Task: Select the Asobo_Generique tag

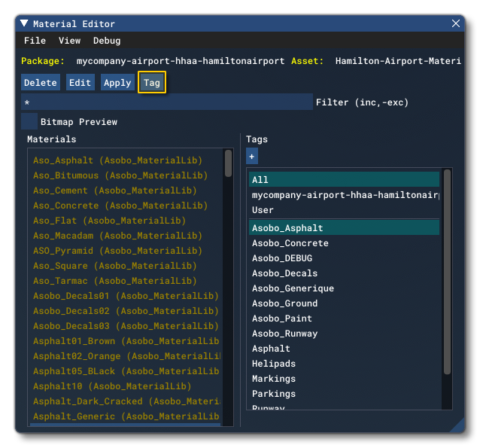Action: coord(344,288)
